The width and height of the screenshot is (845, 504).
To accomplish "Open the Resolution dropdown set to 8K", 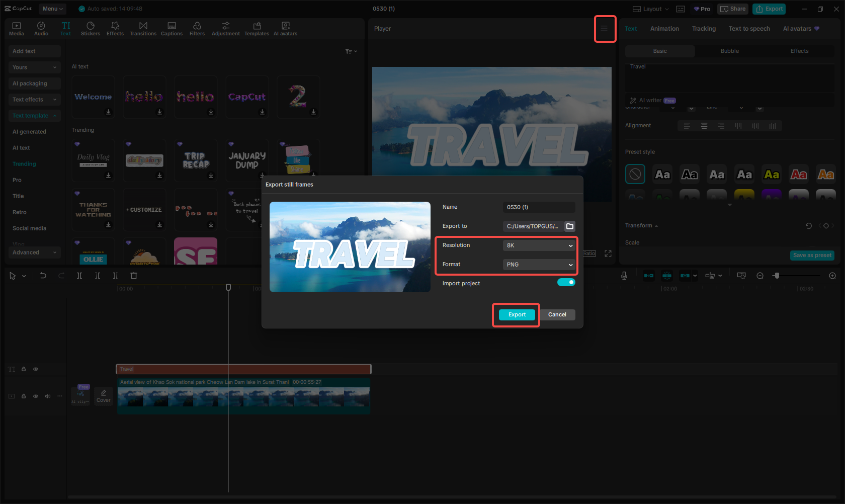I will tap(539, 245).
